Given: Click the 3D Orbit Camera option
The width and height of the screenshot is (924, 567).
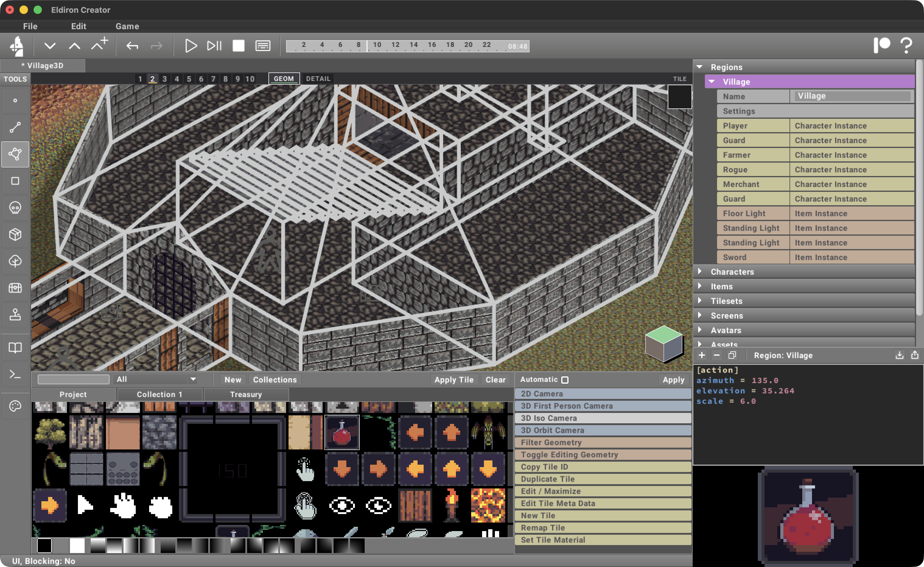Looking at the screenshot, I should 552,430.
